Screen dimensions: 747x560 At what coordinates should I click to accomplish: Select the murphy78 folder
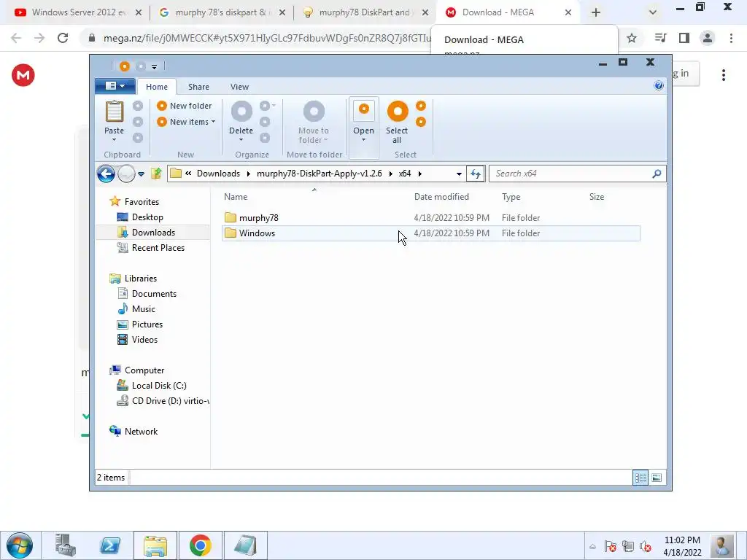click(259, 217)
